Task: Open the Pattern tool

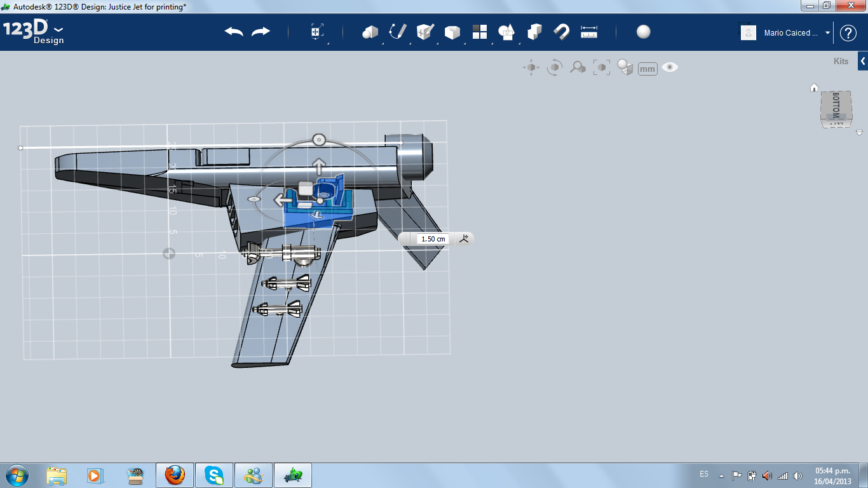Action: point(480,32)
